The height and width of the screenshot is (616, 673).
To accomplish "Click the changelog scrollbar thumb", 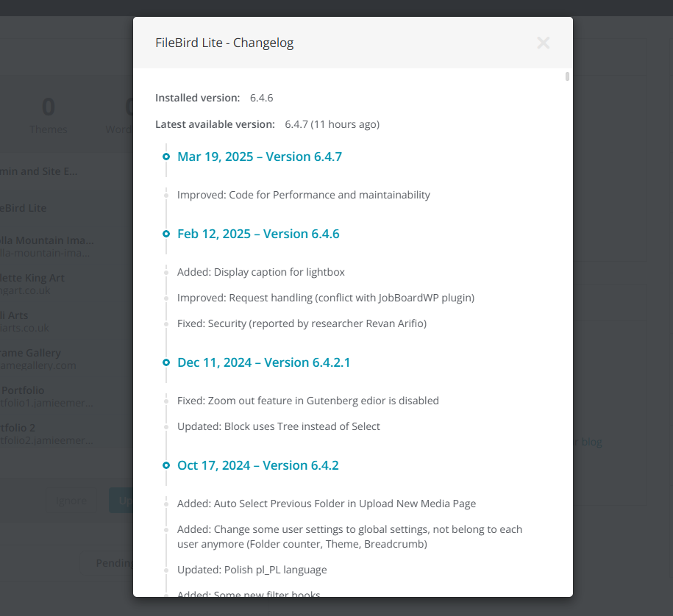I will (567, 76).
